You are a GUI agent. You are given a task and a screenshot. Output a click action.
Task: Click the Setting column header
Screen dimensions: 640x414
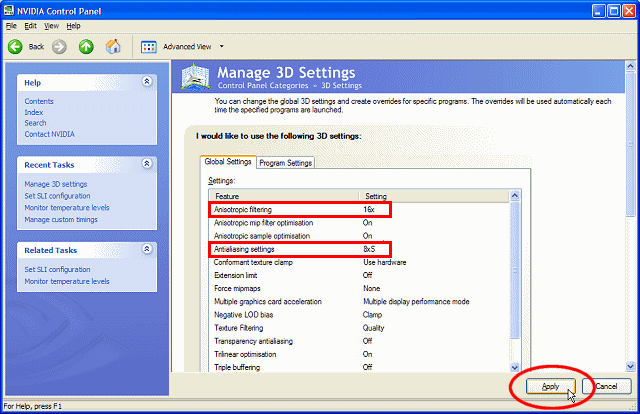434,196
